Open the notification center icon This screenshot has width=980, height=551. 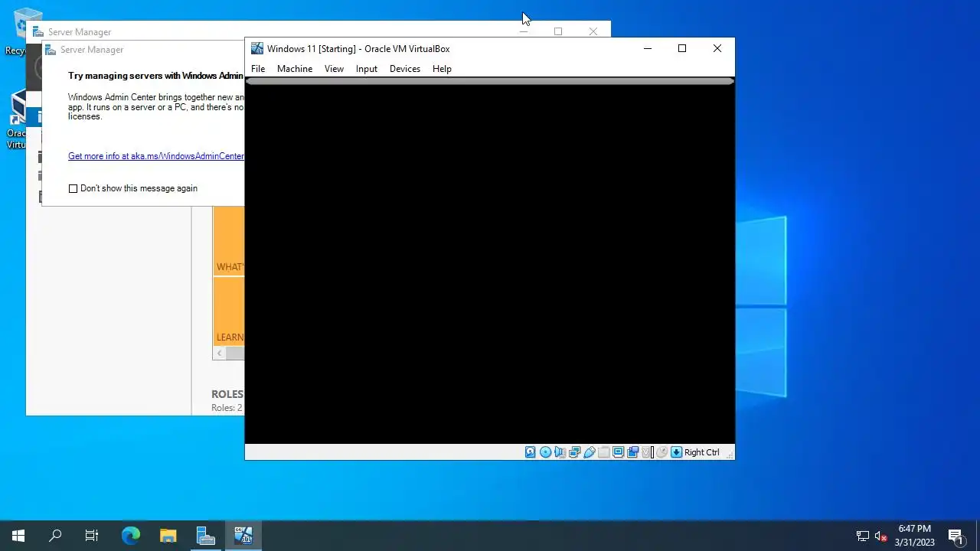coord(955,536)
